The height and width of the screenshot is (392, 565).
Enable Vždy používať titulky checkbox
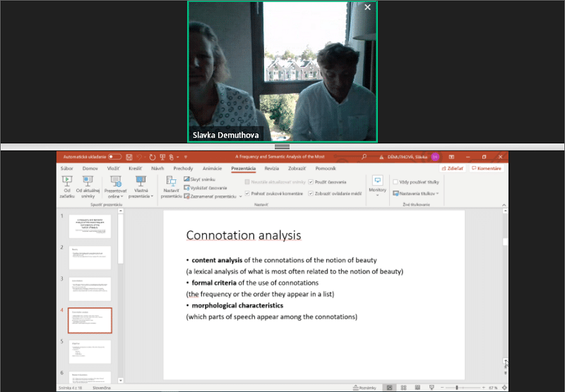pos(395,182)
